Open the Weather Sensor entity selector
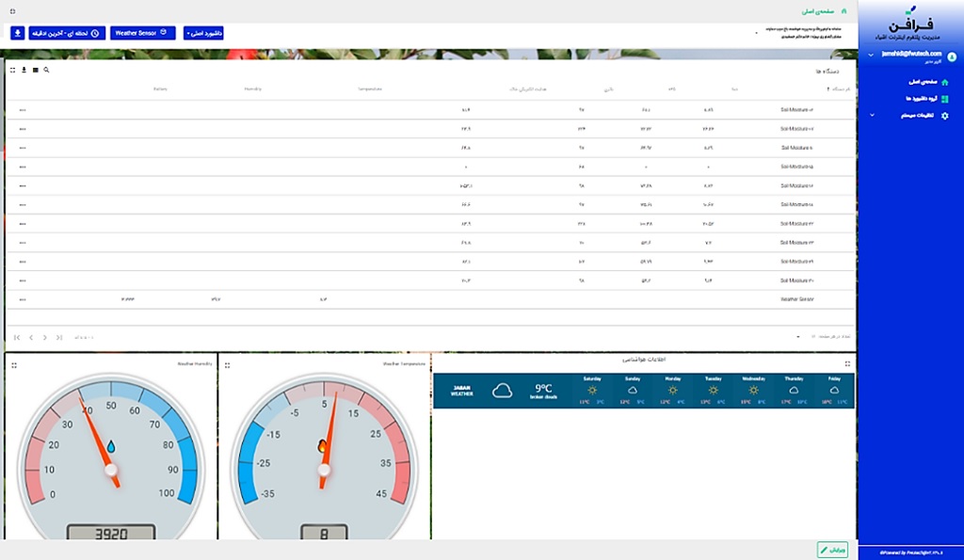 tap(142, 33)
